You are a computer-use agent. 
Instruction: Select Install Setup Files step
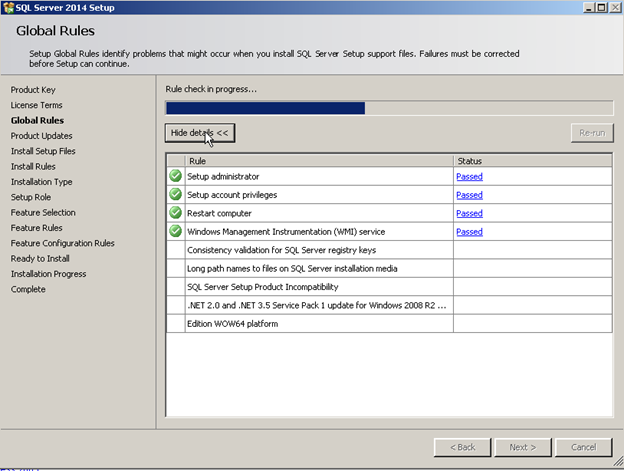(43, 151)
